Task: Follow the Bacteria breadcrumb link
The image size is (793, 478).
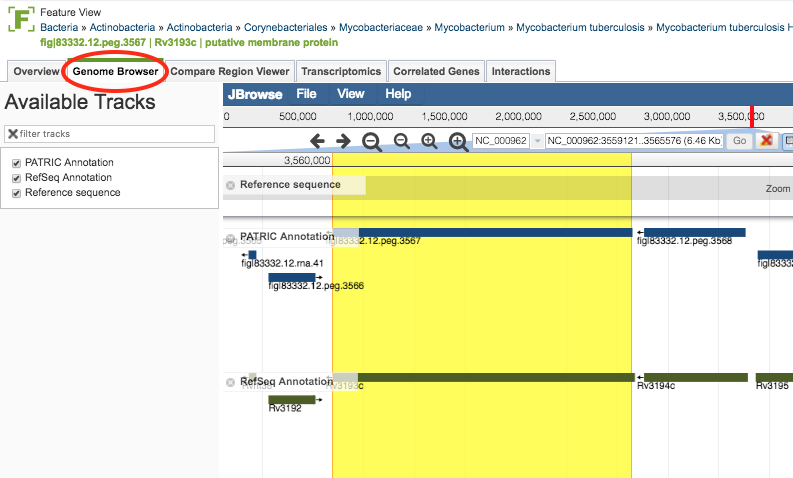Action: pyautogui.click(x=59, y=27)
